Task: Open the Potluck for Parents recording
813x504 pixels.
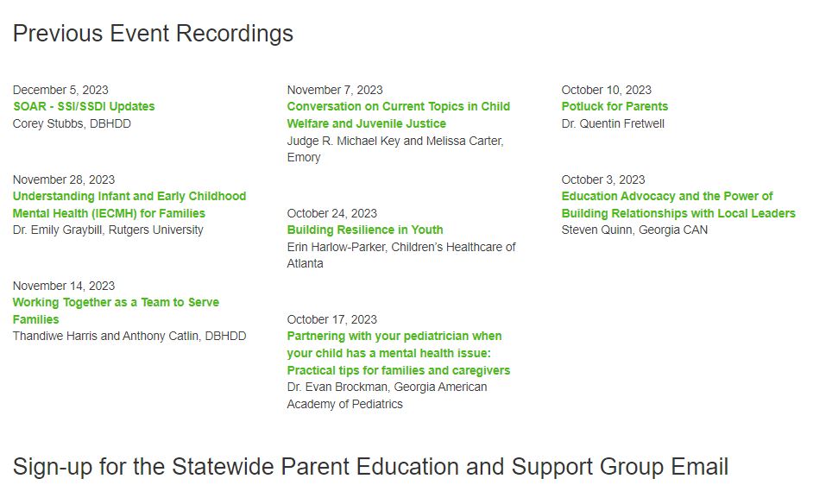Action: coord(614,106)
